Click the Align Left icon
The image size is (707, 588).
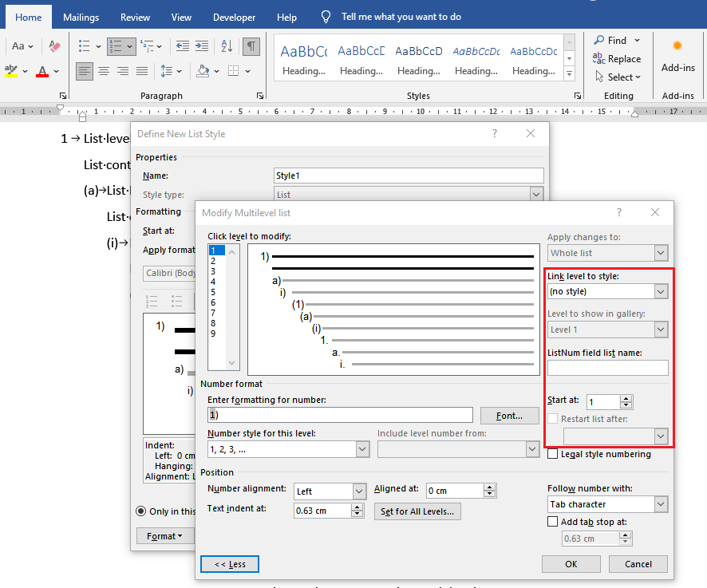pyautogui.click(x=85, y=71)
